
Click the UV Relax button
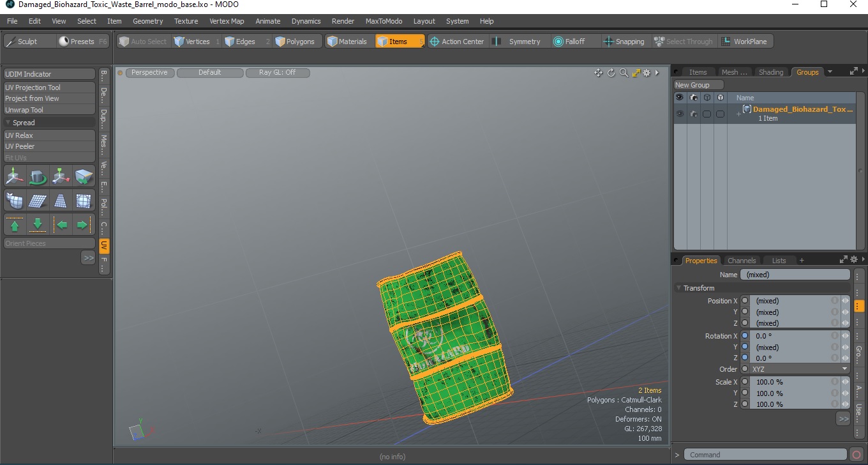50,135
